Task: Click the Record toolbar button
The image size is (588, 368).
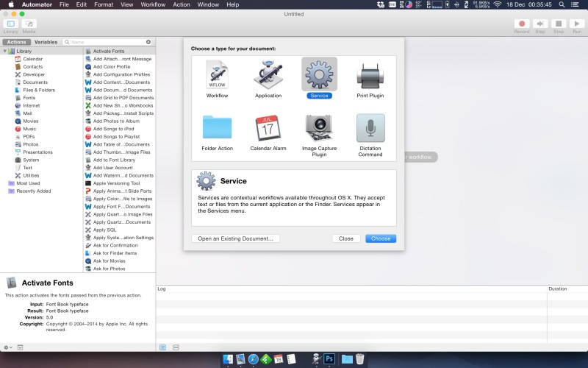Action: 522,24
